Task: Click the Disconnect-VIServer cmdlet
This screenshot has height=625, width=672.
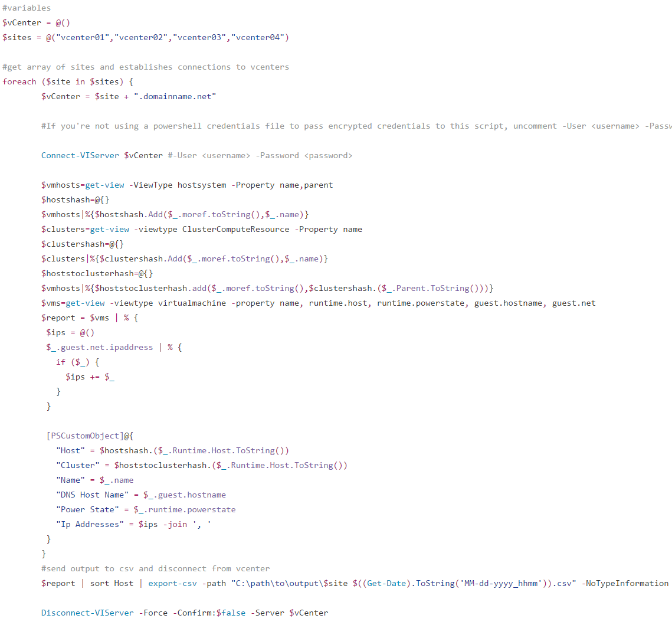Action: pos(87,613)
